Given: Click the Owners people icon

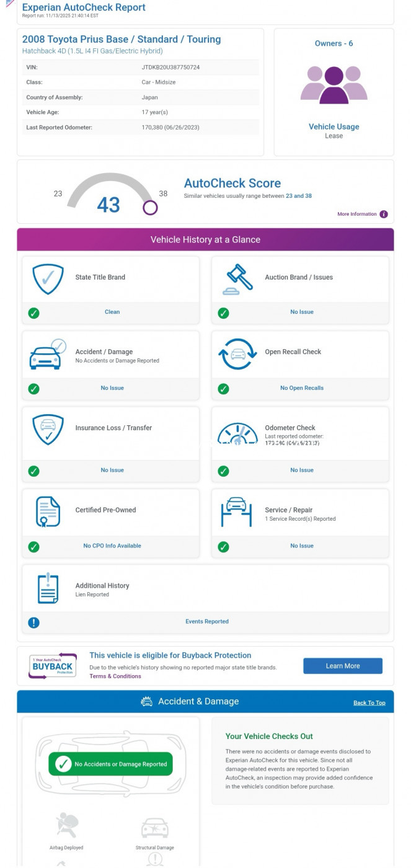Looking at the screenshot, I should point(334,85).
